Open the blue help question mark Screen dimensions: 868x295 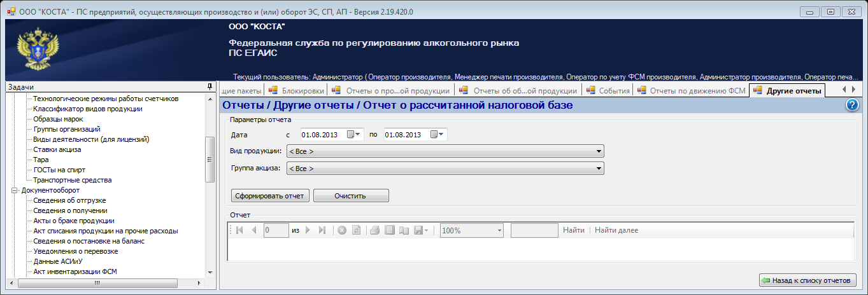(x=853, y=106)
